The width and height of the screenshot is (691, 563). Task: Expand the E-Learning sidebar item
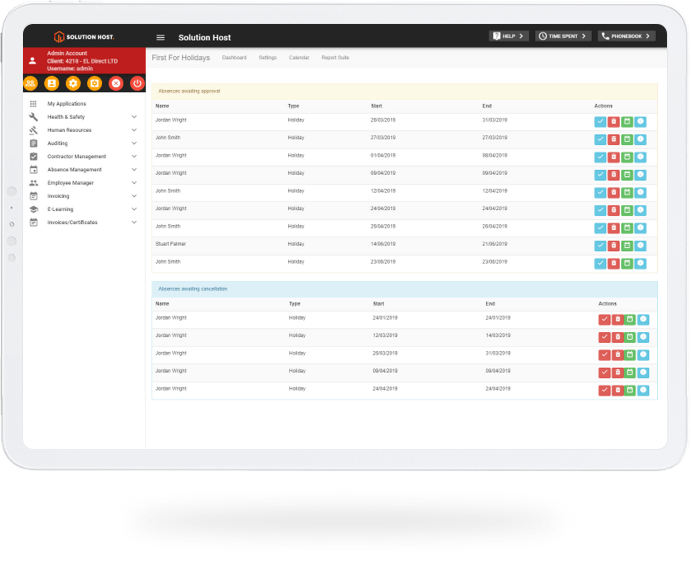(x=134, y=209)
